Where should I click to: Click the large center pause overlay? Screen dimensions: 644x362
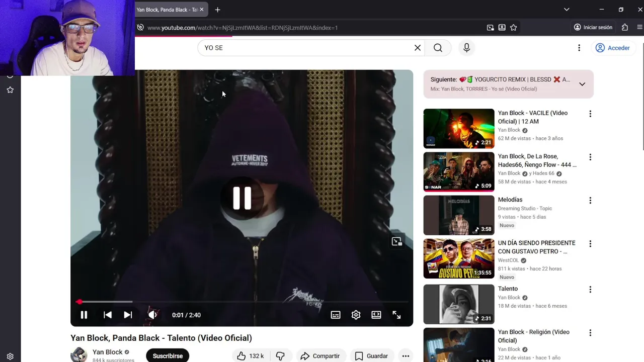click(x=242, y=198)
